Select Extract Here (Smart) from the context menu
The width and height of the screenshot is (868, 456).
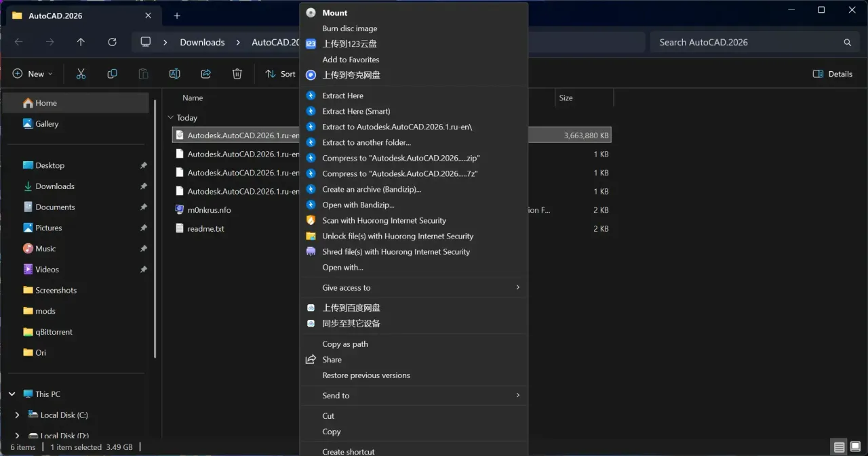coord(414,111)
